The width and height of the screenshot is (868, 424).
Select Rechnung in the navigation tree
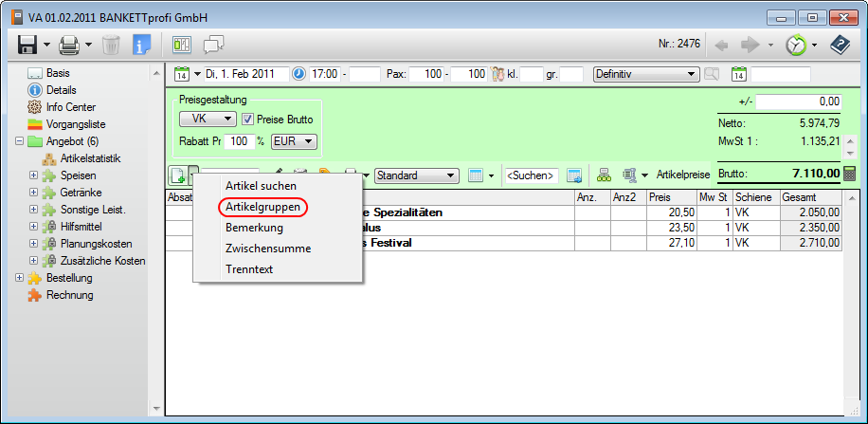[70, 295]
